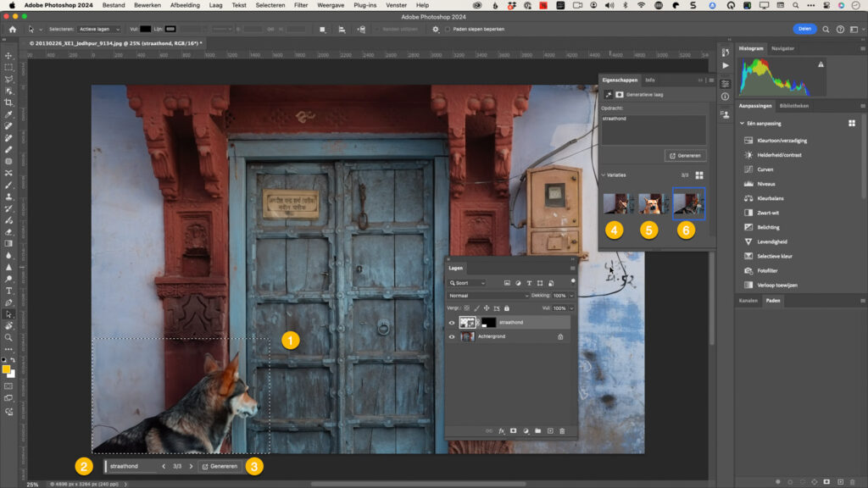This screenshot has height=488, width=868.
Task: Create a new layer with plus icon
Action: 550,431
